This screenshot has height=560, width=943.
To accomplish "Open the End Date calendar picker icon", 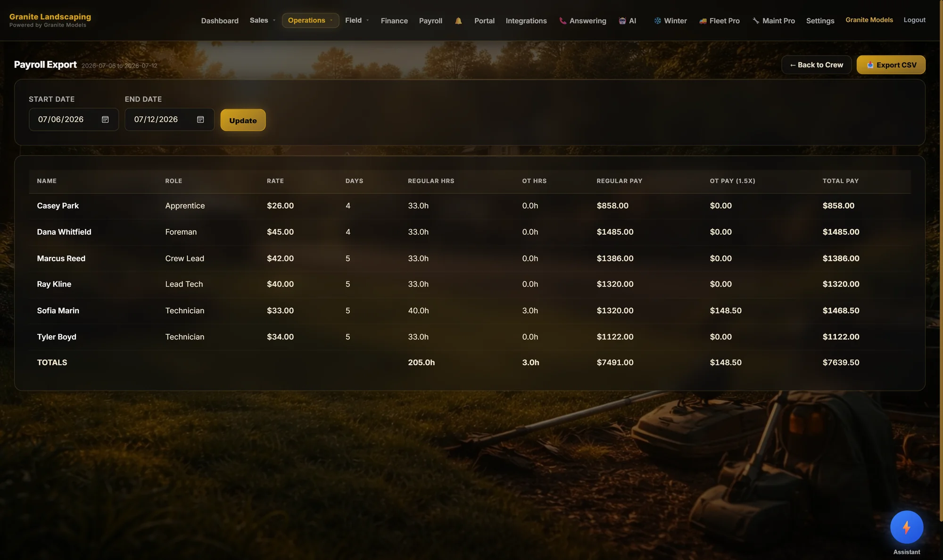I will tap(200, 120).
